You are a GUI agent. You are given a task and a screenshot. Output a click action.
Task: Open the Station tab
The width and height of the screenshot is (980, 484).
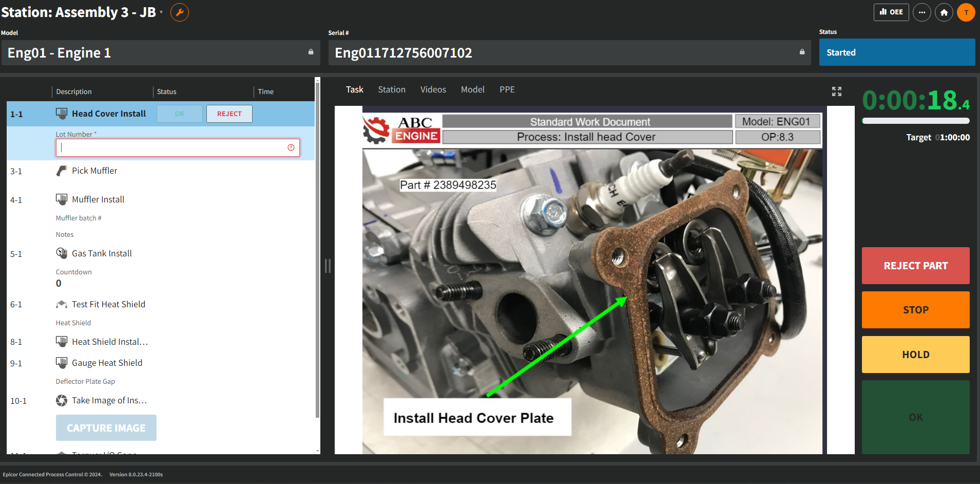tap(391, 89)
